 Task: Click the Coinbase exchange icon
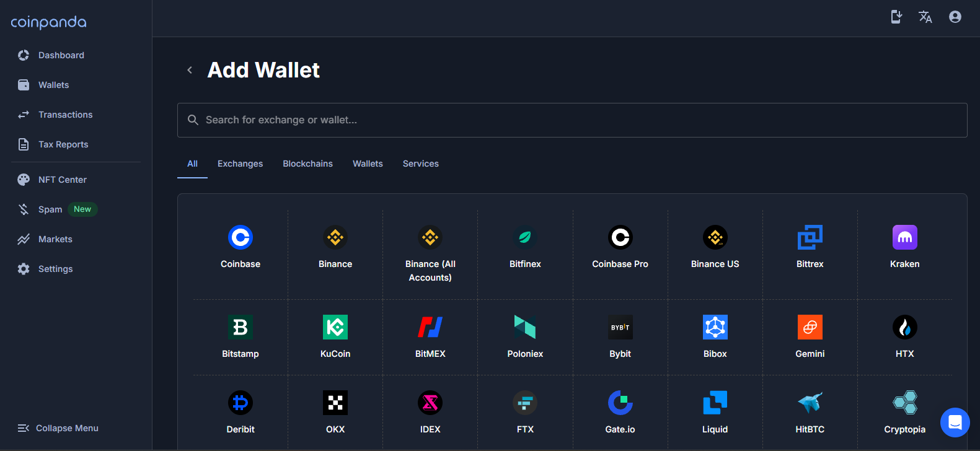241,237
